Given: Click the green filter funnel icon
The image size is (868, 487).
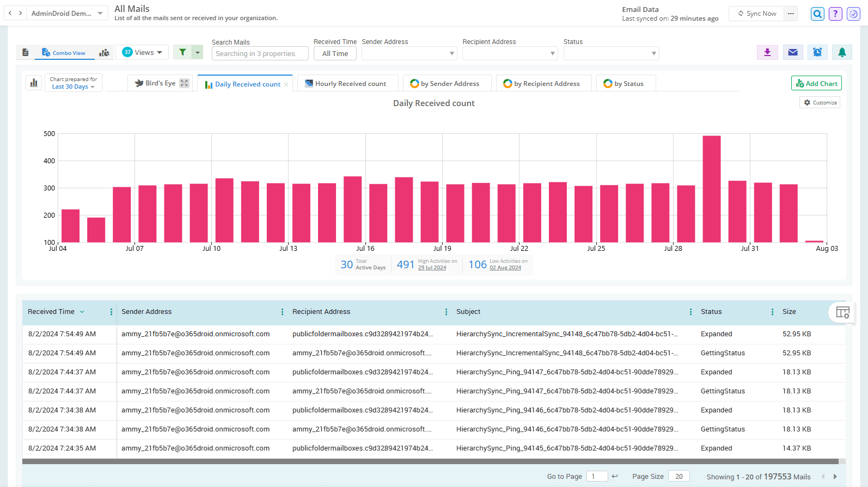Looking at the screenshot, I should [182, 52].
